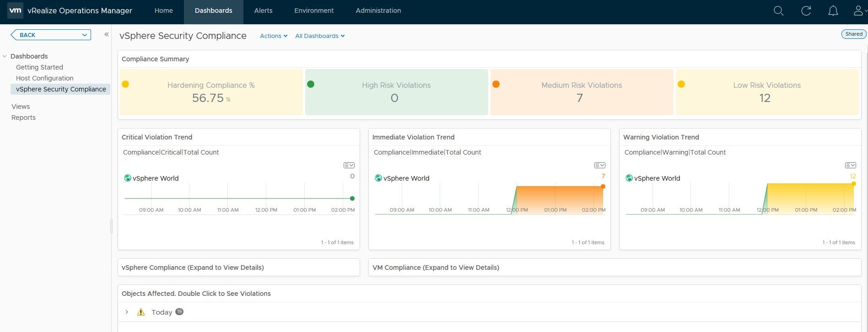This screenshot has height=332, width=868.
Task: Open the user account icon
Action: click(x=859, y=11)
